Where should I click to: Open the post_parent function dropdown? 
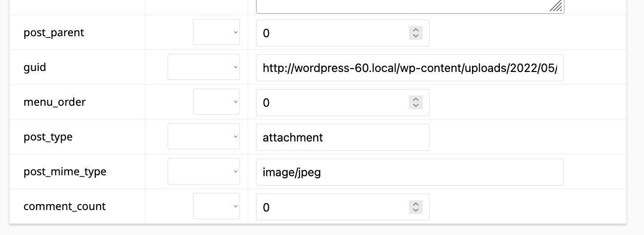tap(216, 33)
